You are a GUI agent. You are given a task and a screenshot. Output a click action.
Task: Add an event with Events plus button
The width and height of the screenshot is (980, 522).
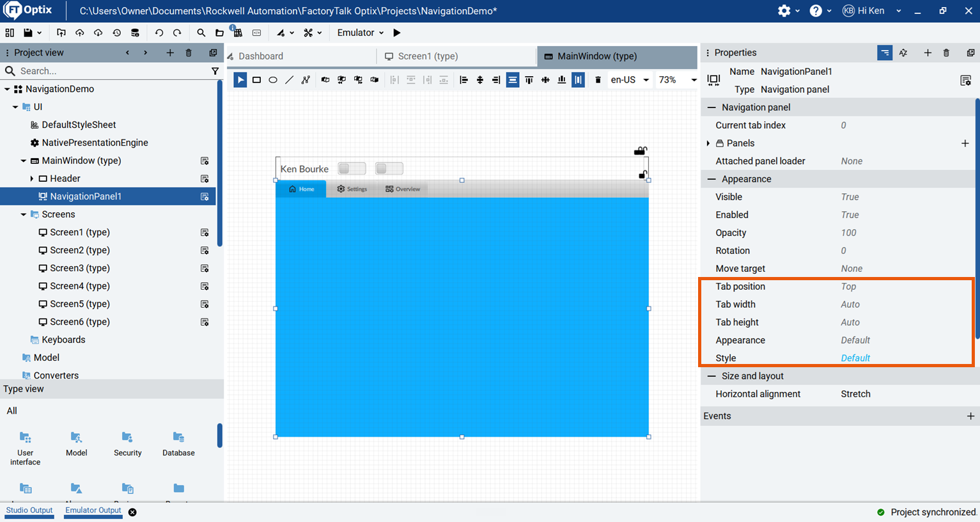coord(970,416)
